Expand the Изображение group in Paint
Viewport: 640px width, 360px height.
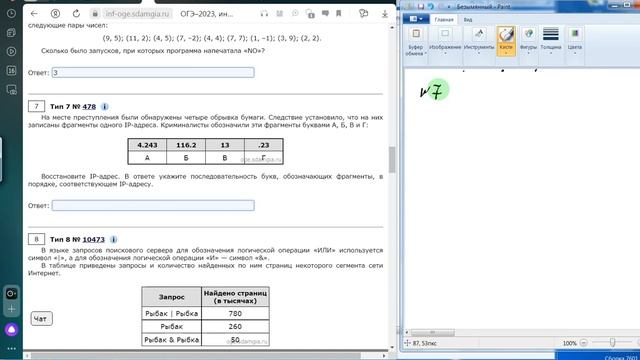(445, 41)
